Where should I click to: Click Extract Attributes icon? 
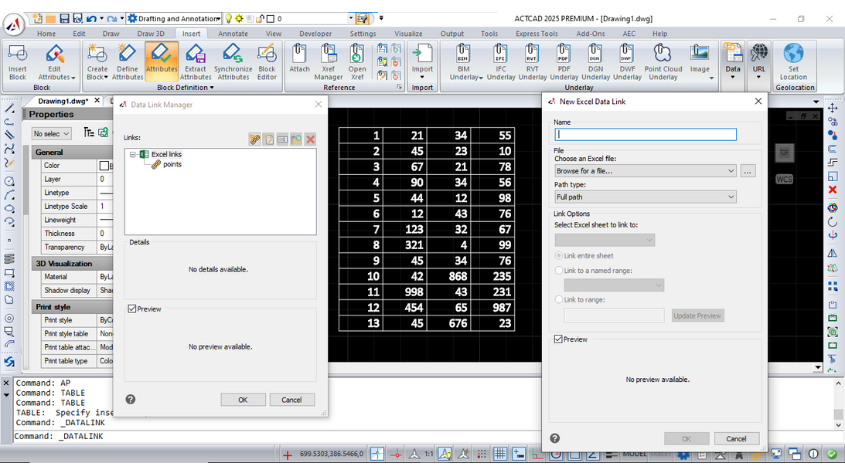[x=195, y=62]
